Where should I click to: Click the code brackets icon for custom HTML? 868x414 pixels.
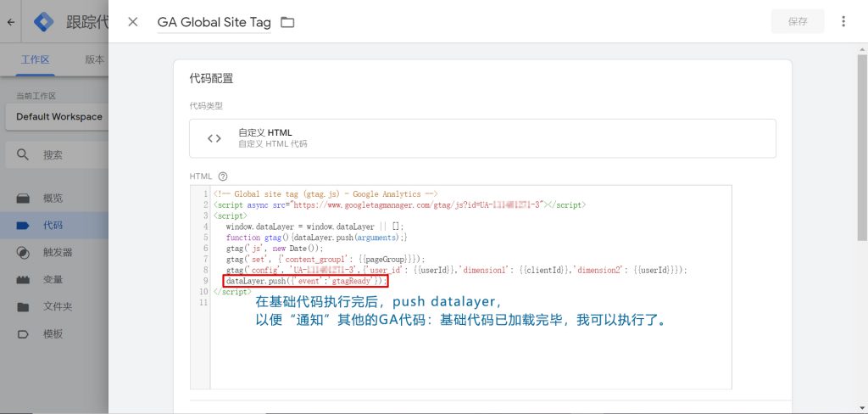[214, 138]
